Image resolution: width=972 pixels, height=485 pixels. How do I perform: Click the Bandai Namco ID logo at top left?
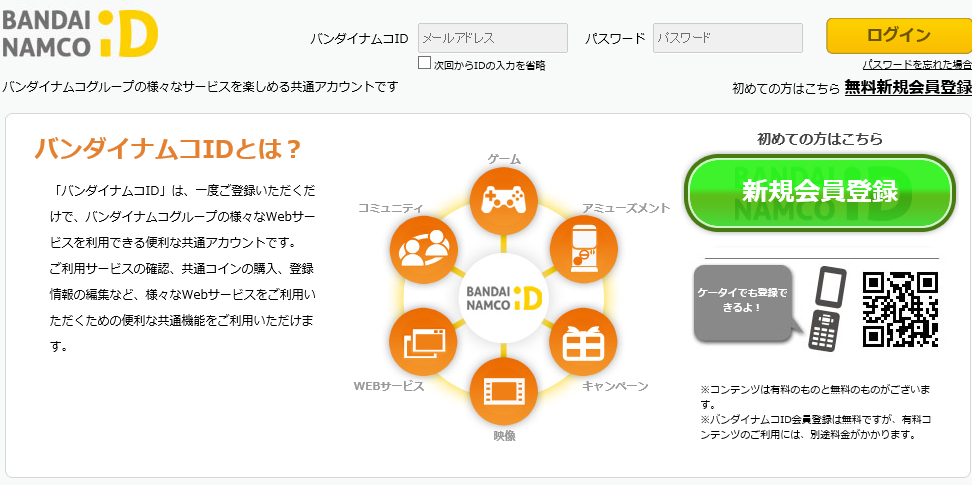pos(80,33)
